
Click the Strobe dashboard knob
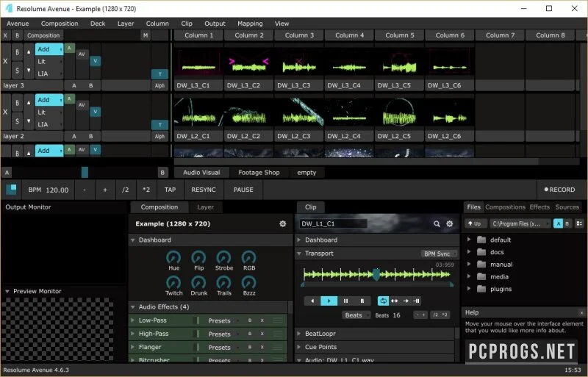224,258
